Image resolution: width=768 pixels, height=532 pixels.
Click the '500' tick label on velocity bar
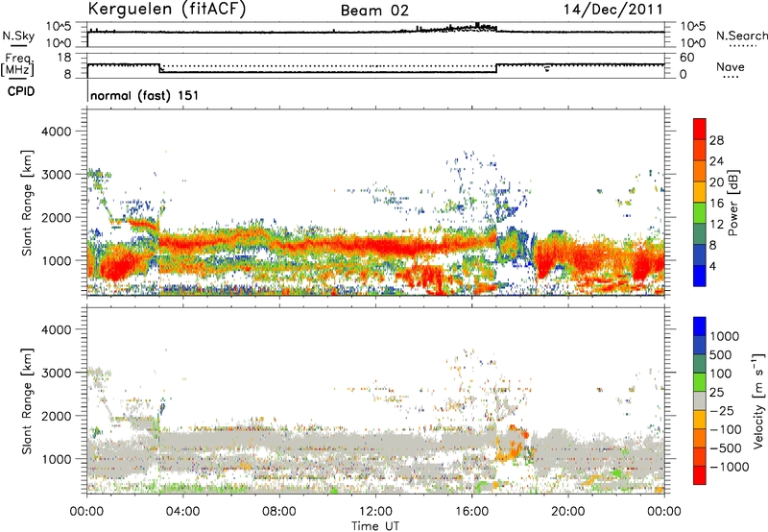(721, 355)
